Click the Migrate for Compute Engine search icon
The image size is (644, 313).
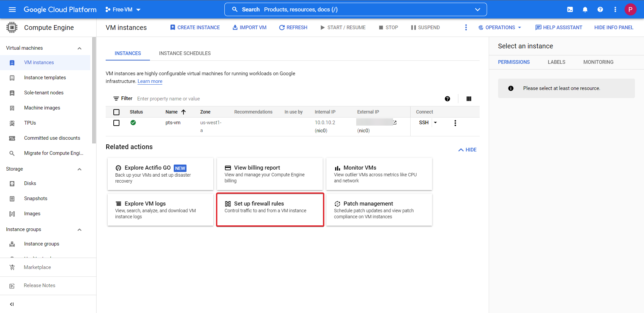pyautogui.click(x=12, y=153)
